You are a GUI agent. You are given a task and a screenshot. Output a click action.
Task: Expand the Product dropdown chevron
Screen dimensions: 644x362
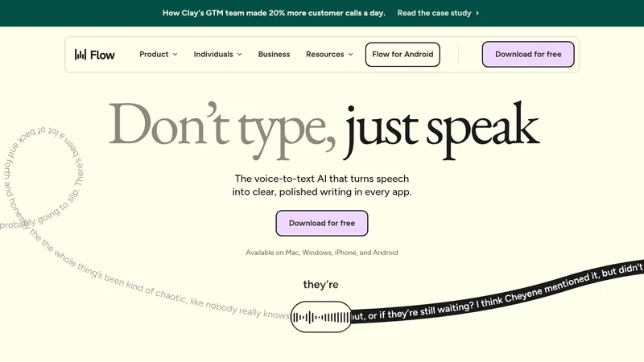tap(175, 55)
